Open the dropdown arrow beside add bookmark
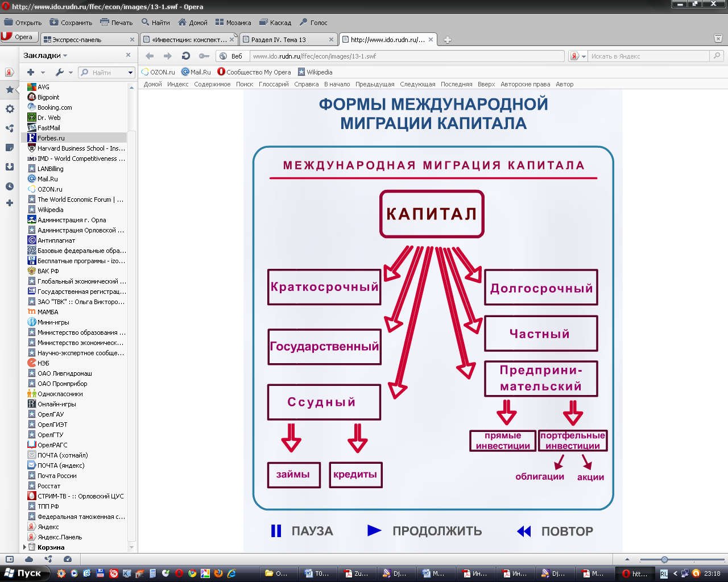 (x=43, y=73)
